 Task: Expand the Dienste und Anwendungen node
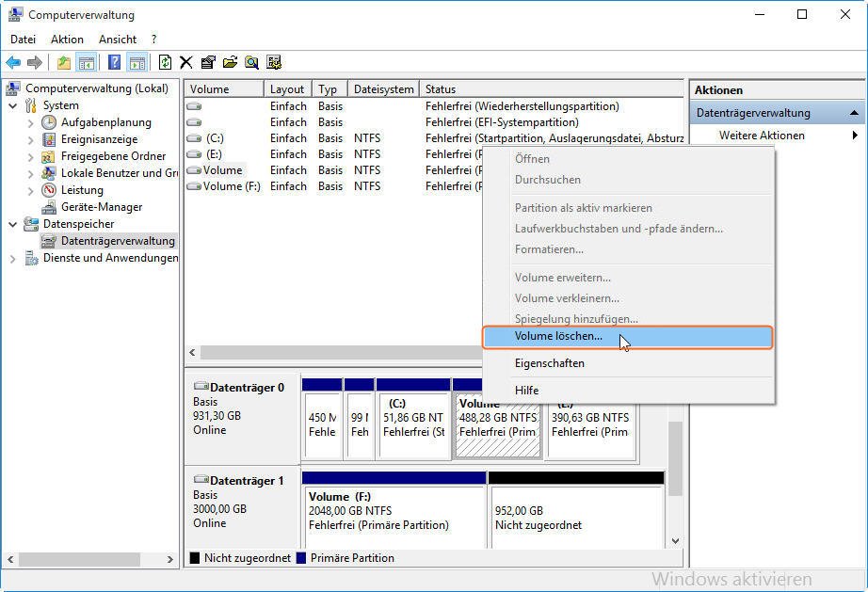[13, 258]
